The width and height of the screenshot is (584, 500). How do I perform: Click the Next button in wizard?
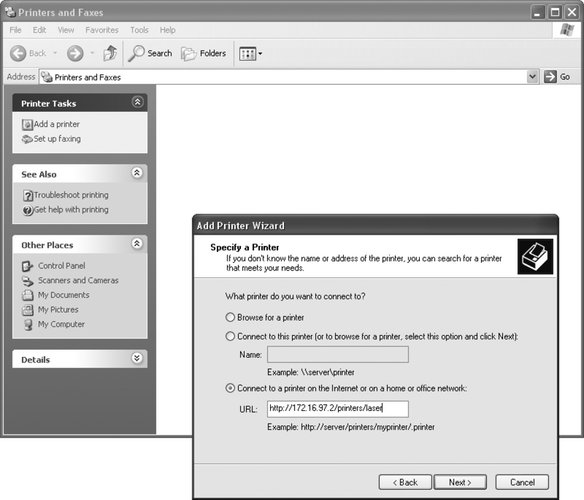[x=460, y=482]
